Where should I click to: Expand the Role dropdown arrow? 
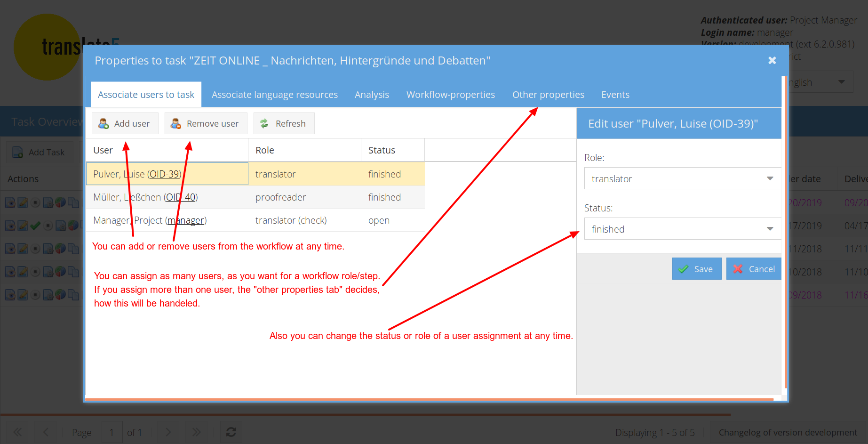770,178
